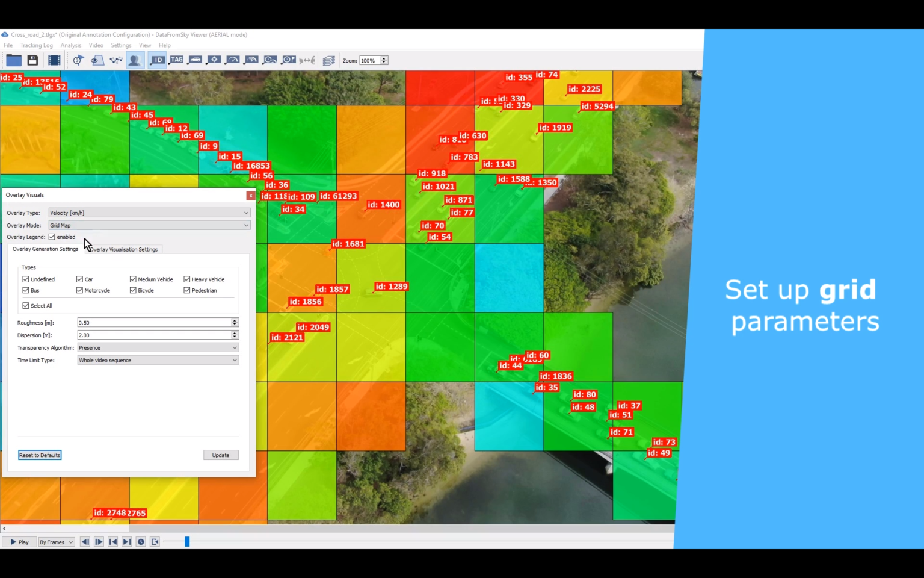
Task: Toggle the Select All checkbox
Action: click(26, 306)
